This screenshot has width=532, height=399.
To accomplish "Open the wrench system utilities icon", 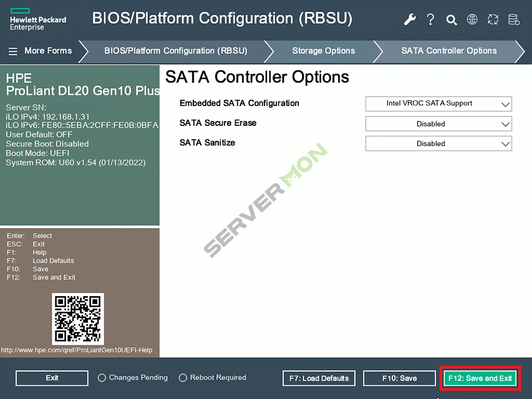I will pyautogui.click(x=410, y=19).
